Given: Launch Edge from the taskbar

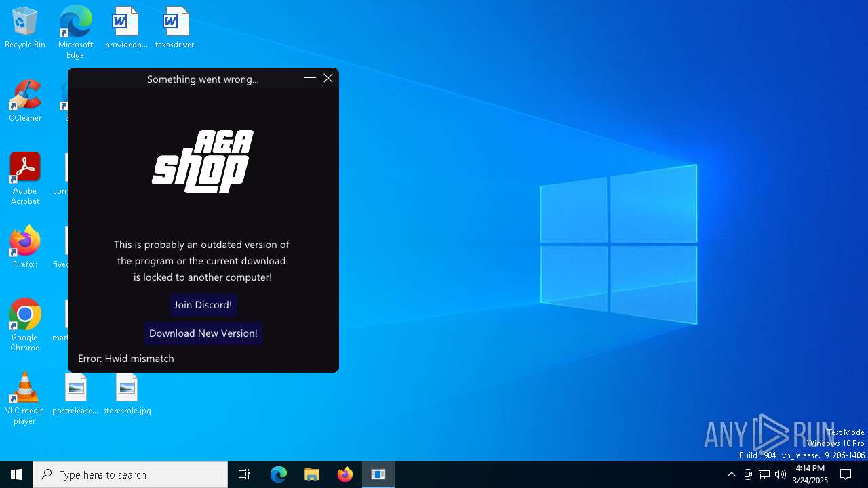Looking at the screenshot, I should coord(279,474).
